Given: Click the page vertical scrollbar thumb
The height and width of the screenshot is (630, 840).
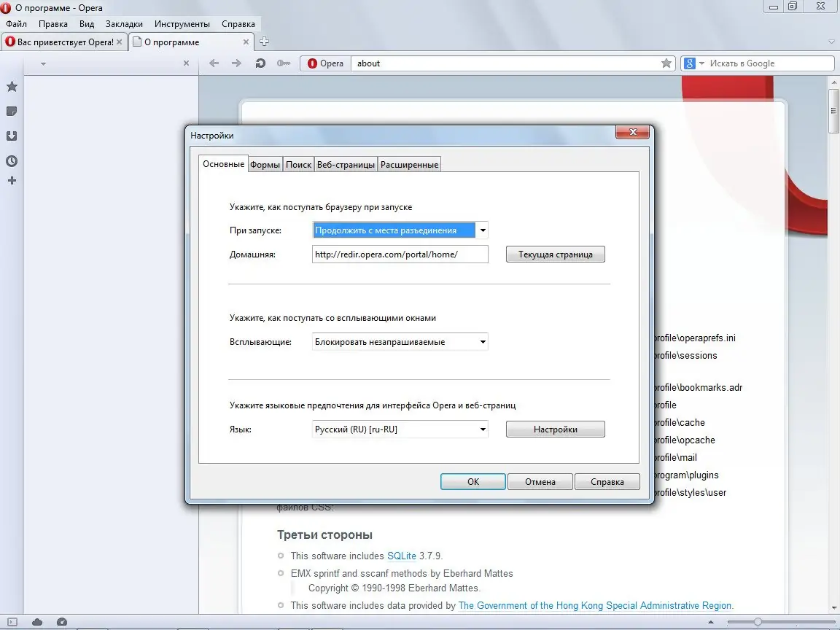Looking at the screenshot, I should pos(833,111).
